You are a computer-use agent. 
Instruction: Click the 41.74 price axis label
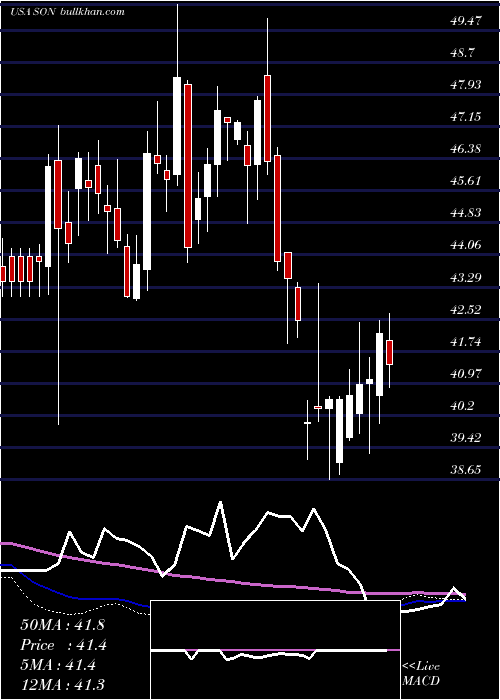(466, 342)
